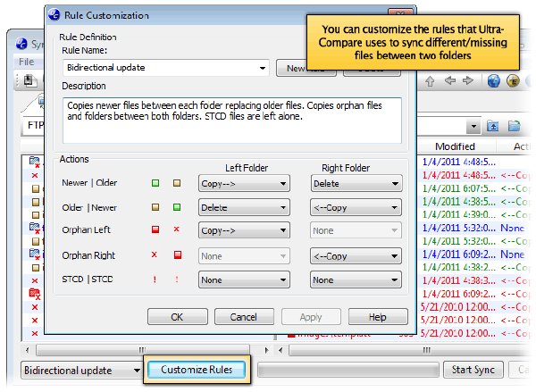Open the Bidirectional update dropdown in the sync window
The width and height of the screenshot is (536, 392).
[x=81, y=371]
